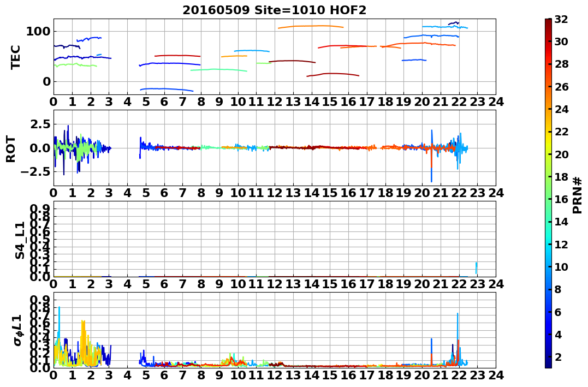Select colorbar tick value 10
This screenshot has width=588, height=387.
pyautogui.click(x=561, y=266)
